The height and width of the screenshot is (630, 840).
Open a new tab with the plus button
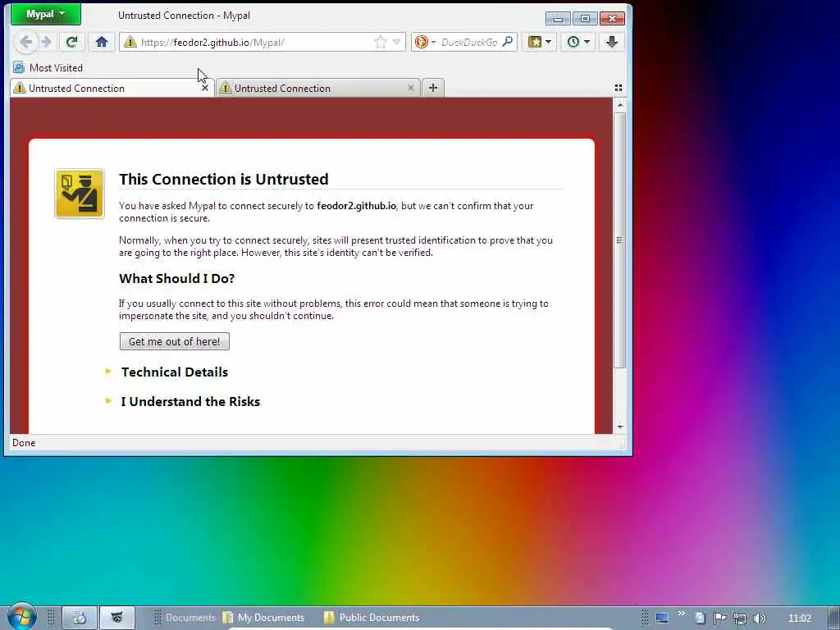pyautogui.click(x=433, y=88)
